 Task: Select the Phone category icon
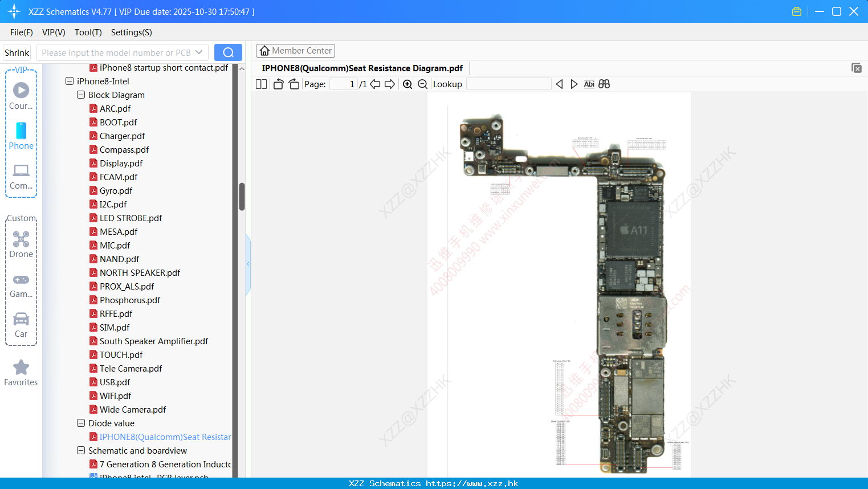(21, 136)
